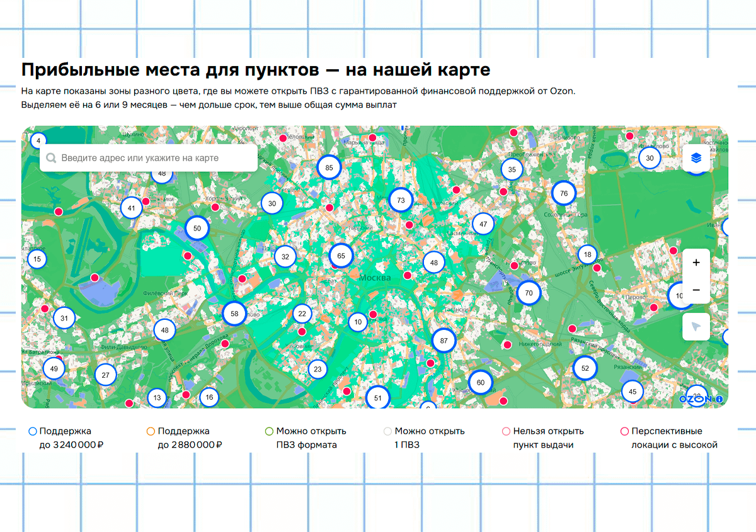Click the blue legend circle for 3 240 000 ₽
This screenshot has width=756, height=532.
tap(33, 432)
